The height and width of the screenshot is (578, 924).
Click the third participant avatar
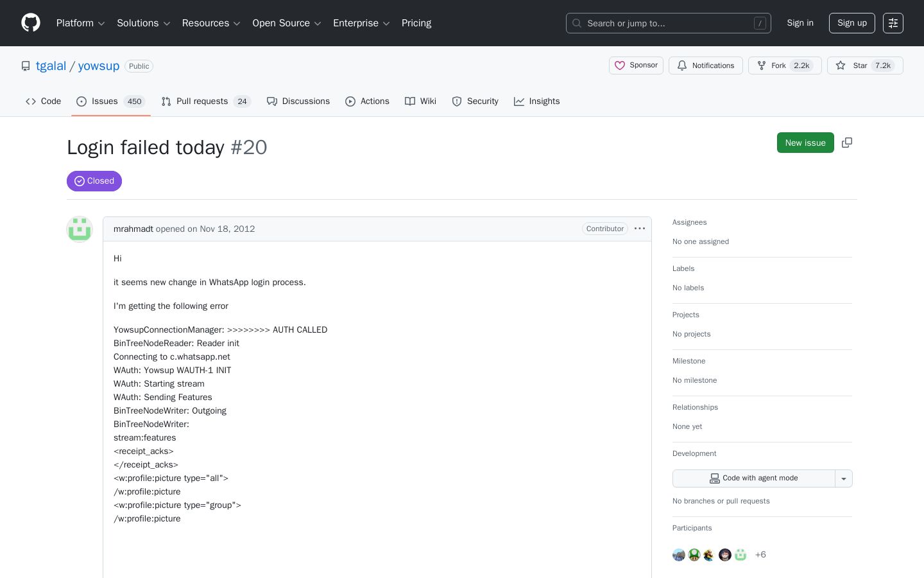(x=710, y=555)
